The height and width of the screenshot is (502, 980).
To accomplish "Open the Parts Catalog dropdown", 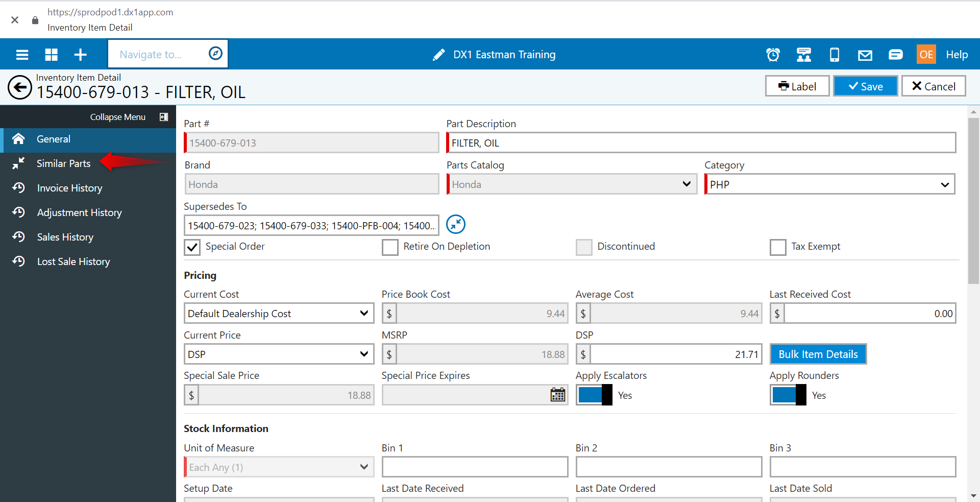I will point(572,184).
